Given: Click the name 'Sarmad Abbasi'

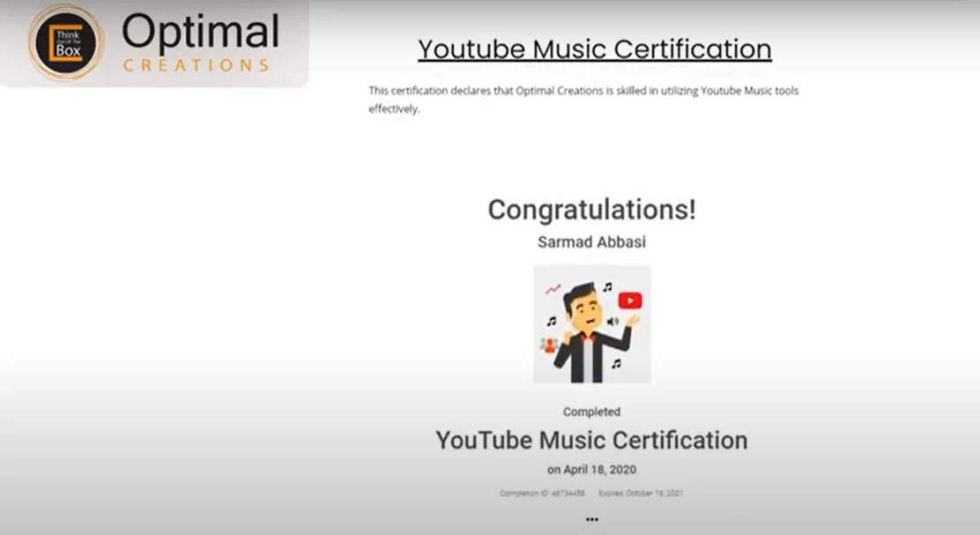Looking at the screenshot, I should click(591, 241).
